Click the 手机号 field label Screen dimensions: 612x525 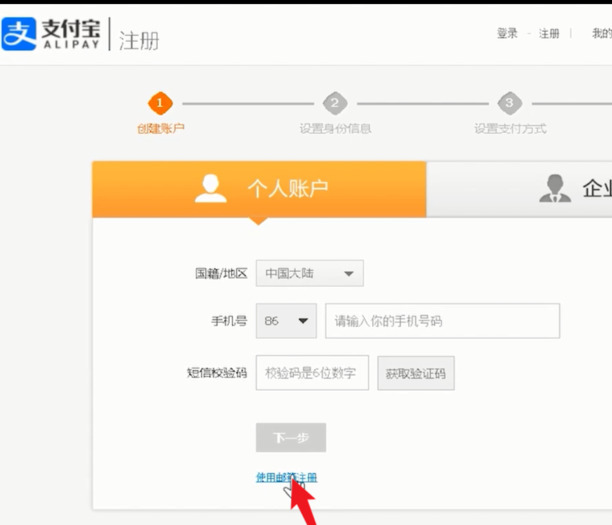pos(229,321)
